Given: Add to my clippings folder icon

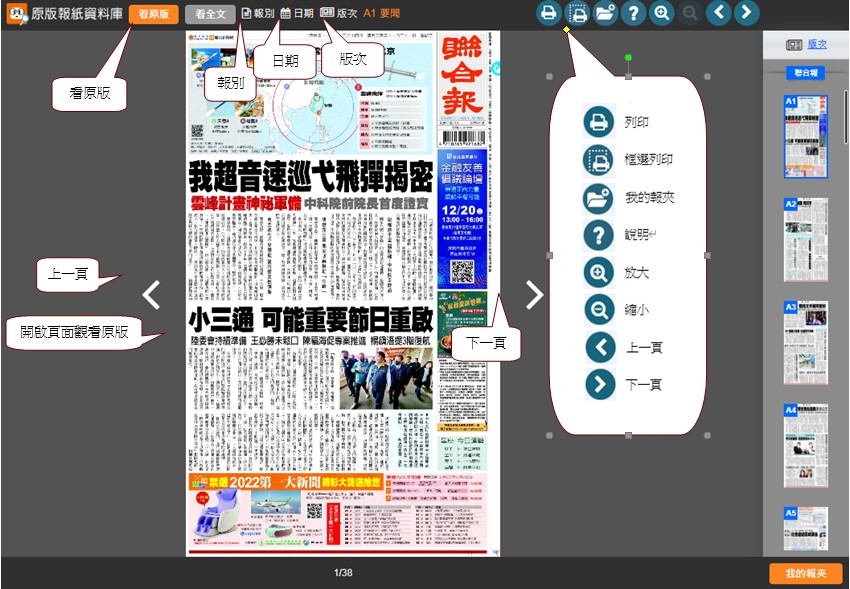Looking at the screenshot, I should coord(606,12).
